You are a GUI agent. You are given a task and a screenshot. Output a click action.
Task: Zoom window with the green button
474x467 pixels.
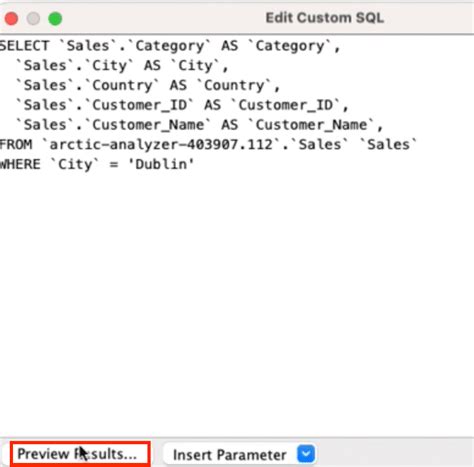point(55,19)
